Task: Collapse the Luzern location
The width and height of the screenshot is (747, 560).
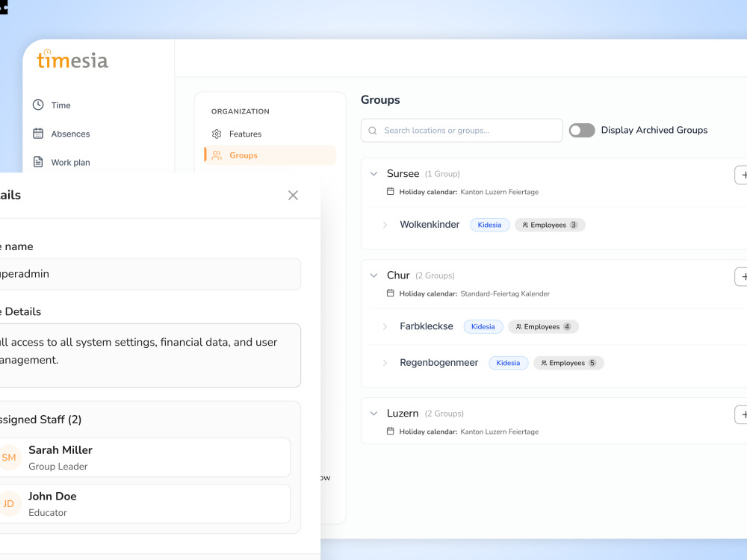Action: (374, 414)
